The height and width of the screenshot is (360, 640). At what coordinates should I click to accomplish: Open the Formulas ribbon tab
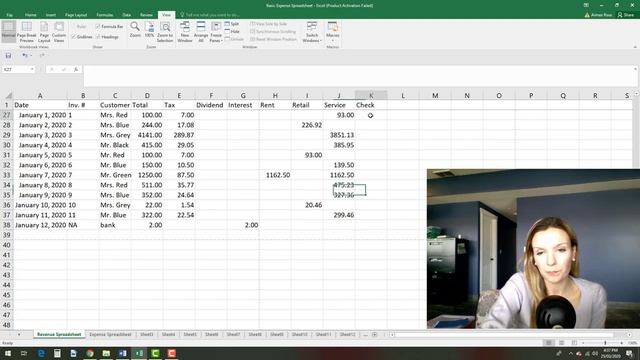[x=105, y=15]
